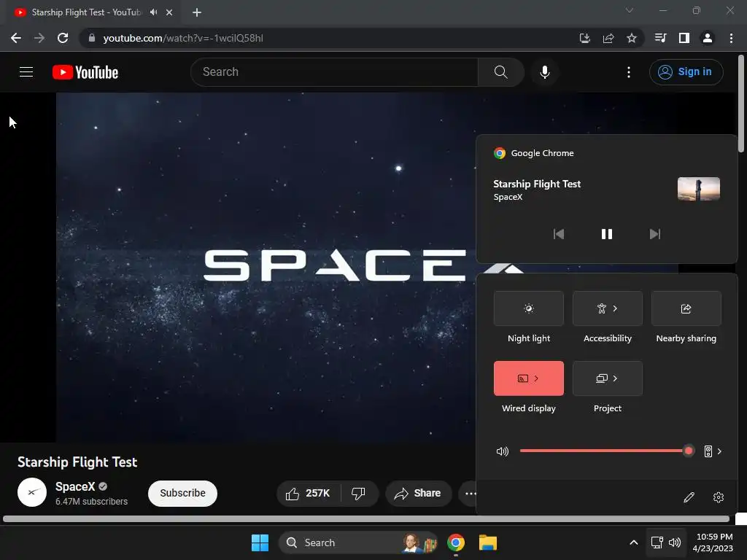The height and width of the screenshot is (560, 747).
Task: Click the Starship Flight Test video title
Action: (77, 462)
